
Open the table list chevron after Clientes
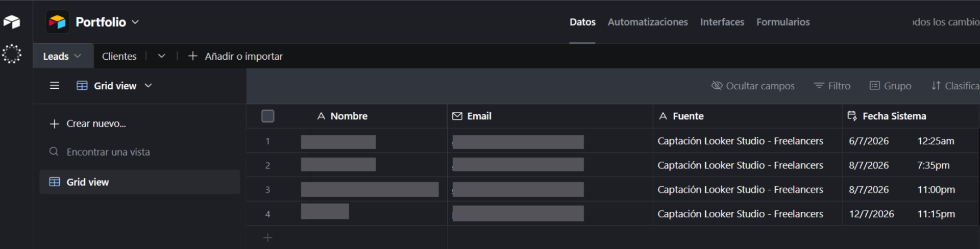coord(161,56)
